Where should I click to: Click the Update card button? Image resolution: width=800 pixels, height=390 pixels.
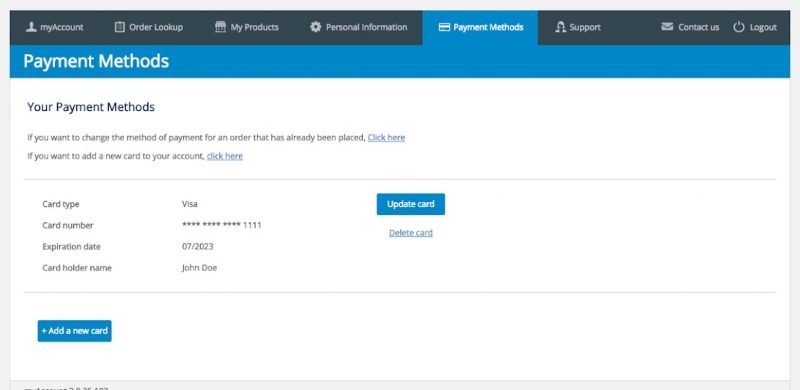point(411,204)
